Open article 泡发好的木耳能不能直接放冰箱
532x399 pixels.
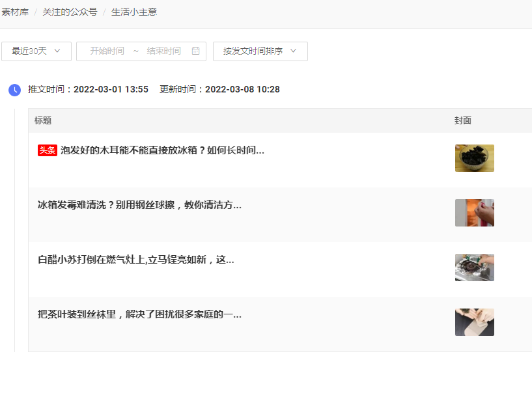(162, 150)
